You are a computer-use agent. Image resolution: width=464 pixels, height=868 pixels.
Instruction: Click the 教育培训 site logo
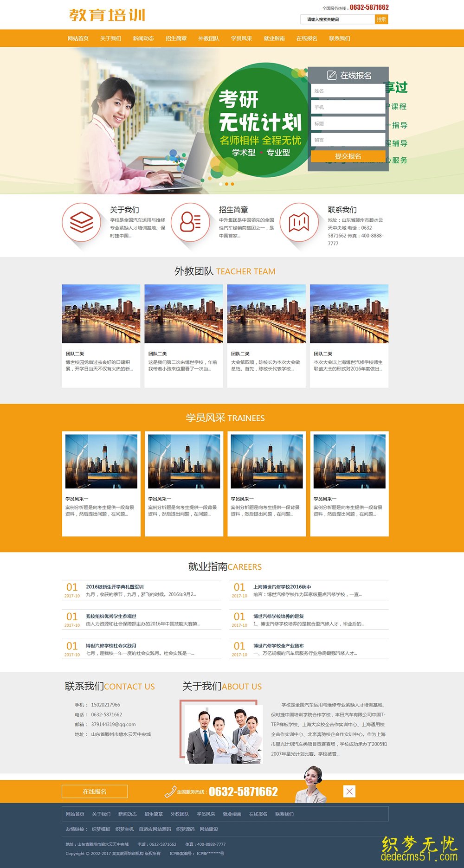pos(107,15)
